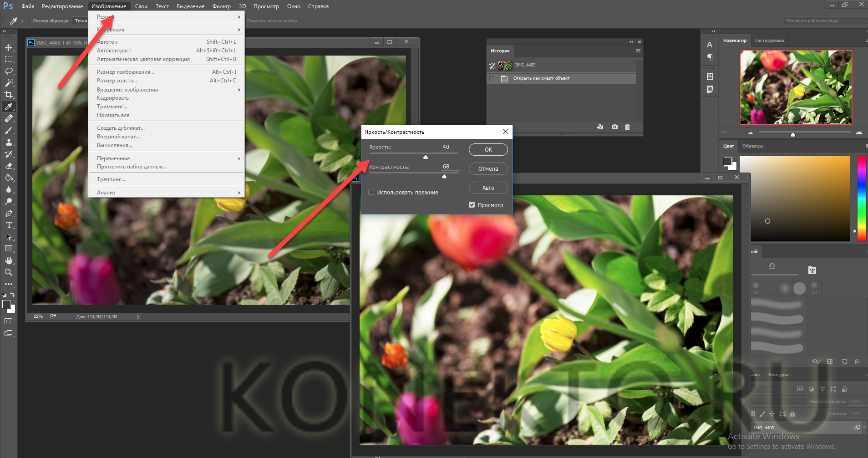Toggle history source box for 'Открыть как смарт-объект'
This screenshot has width=868, height=458.
[x=492, y=79]
